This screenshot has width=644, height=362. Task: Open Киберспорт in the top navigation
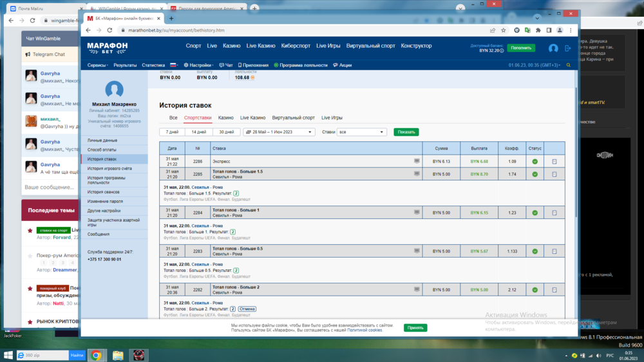click(x=296, y=46)
